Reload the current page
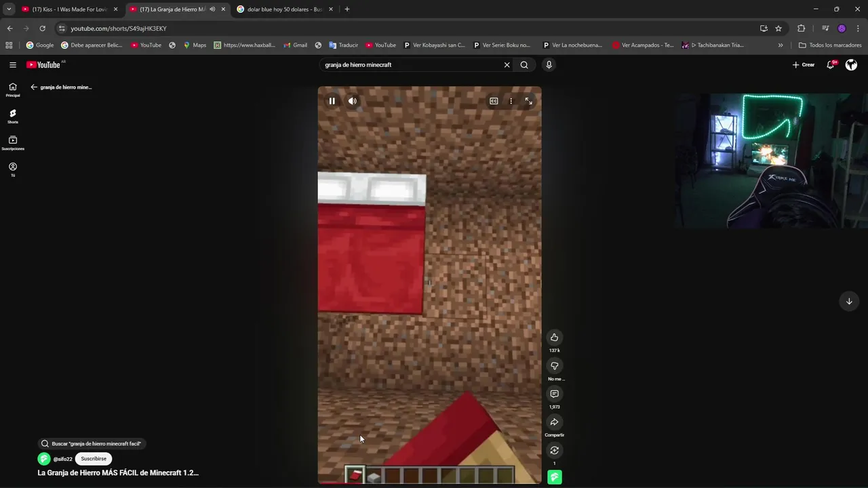 click(42, 28)
